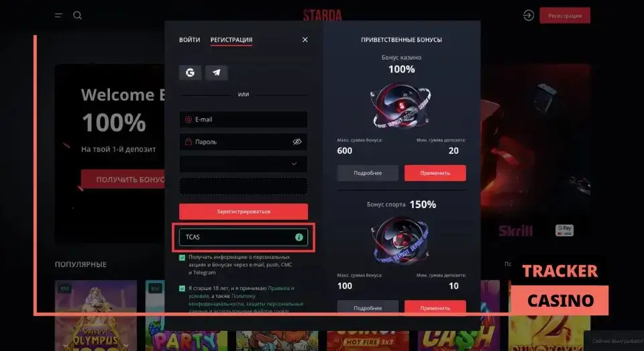Viewport: 644px width, 351px height.
Task: Click the STARDA logo
Action: [x=323, y=15]
